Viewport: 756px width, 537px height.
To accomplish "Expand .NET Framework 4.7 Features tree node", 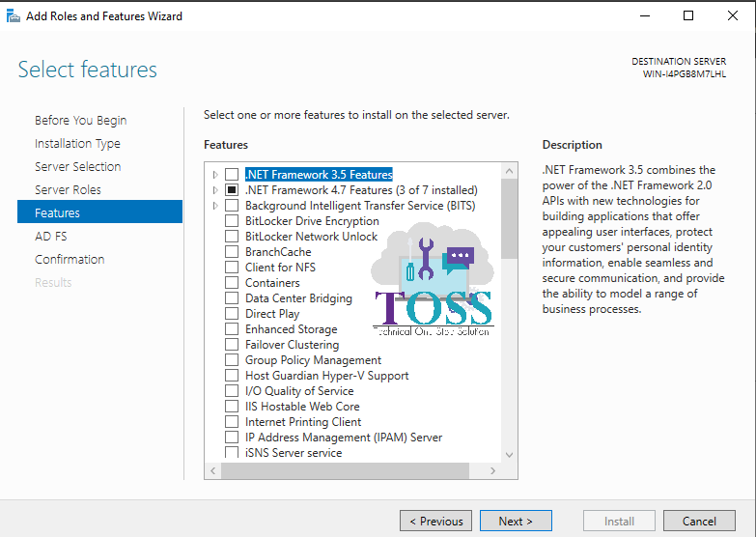I will click(215, 190).
